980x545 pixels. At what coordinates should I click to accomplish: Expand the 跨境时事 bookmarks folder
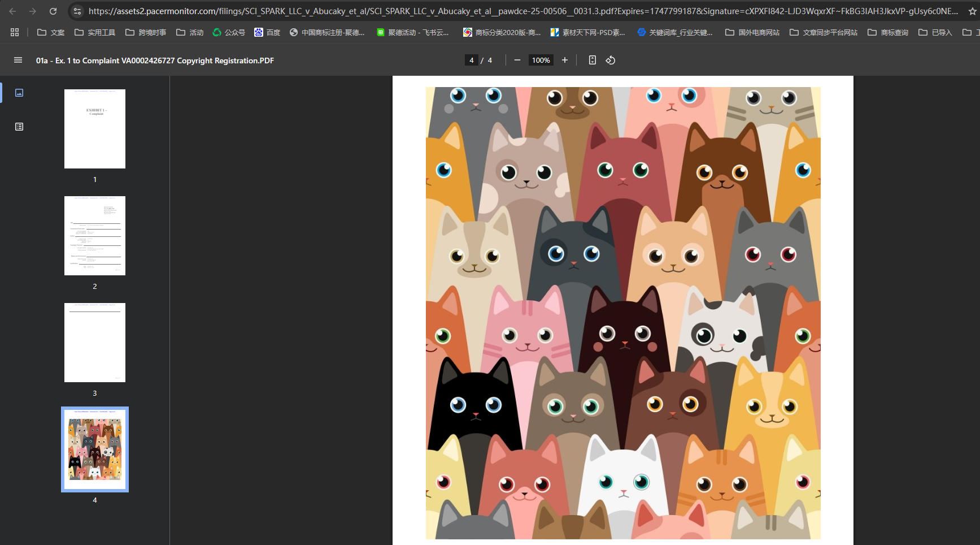(x=146, y=33)
